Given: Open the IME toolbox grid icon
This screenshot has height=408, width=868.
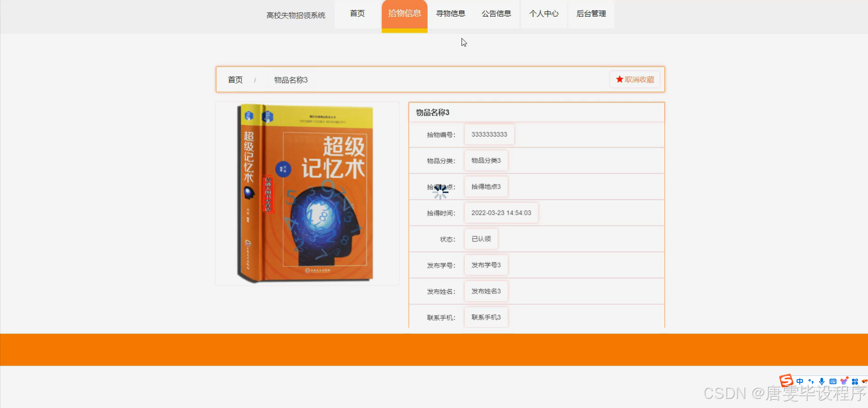Looking at the screenshot, I should pos(855,381).
